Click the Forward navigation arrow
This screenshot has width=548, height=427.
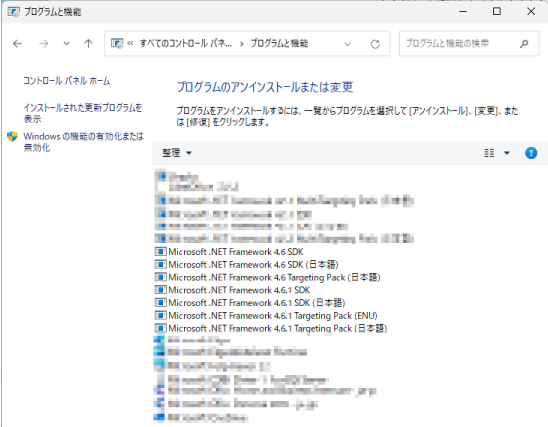(44, 44)
